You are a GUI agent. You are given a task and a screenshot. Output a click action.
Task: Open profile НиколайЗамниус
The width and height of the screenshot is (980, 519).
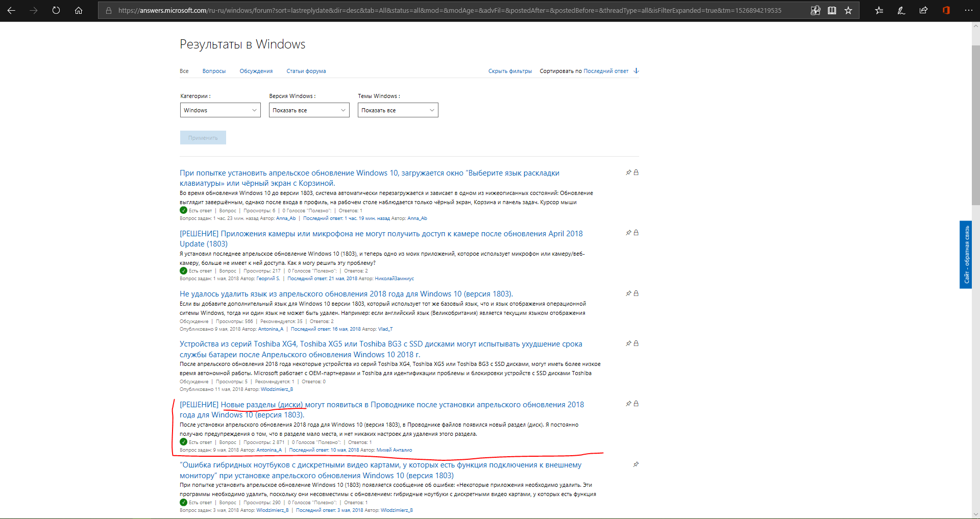tap(394, 279)
